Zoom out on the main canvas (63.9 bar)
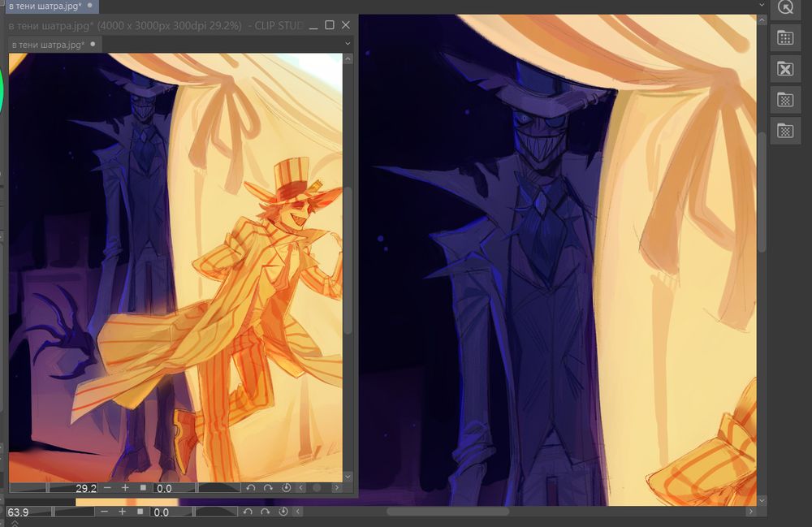The width and height of the screenshot is (812, 527). coord(104,512)
